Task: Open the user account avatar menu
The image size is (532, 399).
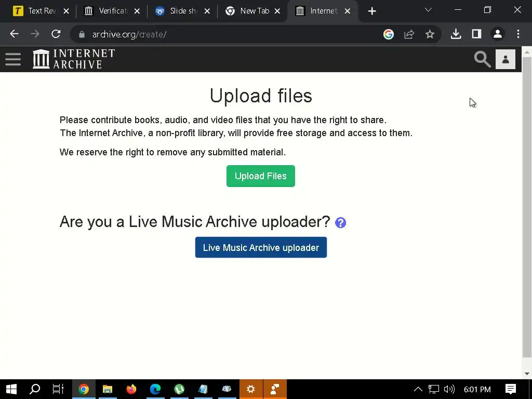Action: tap(505, 59)
